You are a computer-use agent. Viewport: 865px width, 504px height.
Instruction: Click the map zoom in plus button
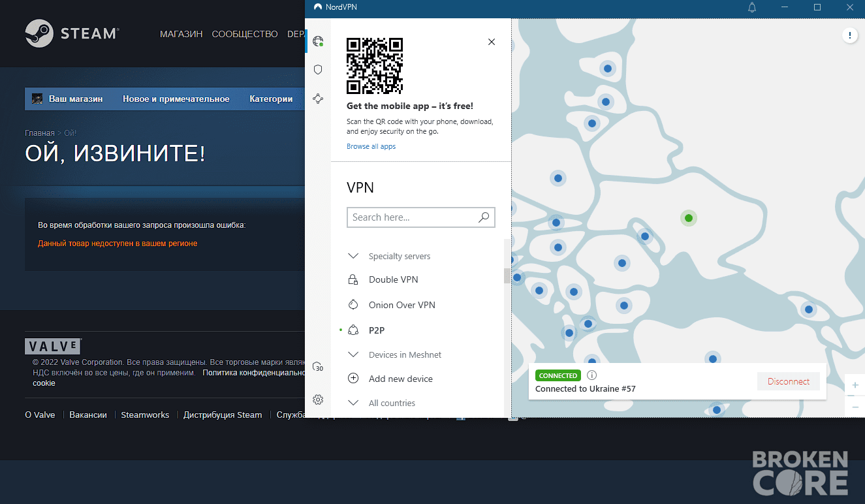tap(855, 385)
